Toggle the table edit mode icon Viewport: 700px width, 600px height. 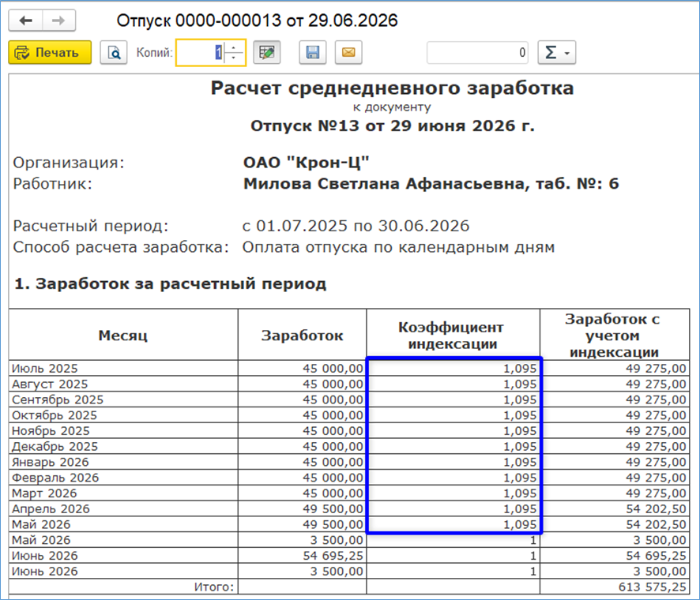click(x=267, y=53)
